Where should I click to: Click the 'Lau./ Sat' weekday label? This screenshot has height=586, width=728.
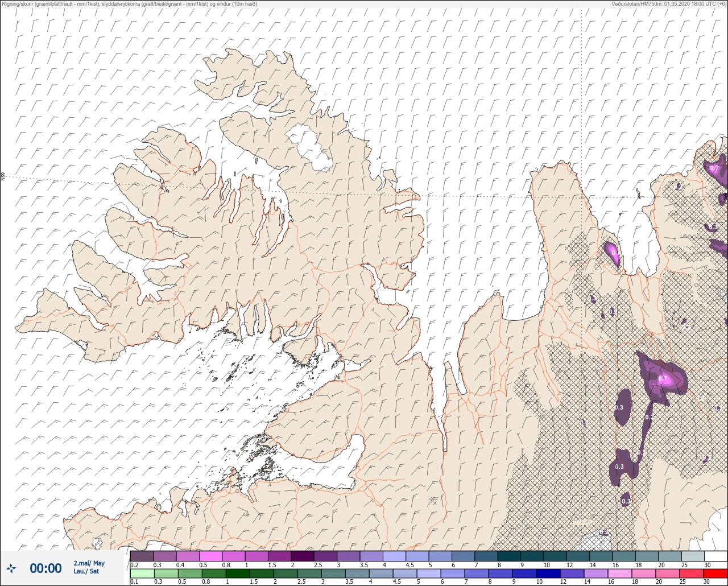(x=86, y=571)
